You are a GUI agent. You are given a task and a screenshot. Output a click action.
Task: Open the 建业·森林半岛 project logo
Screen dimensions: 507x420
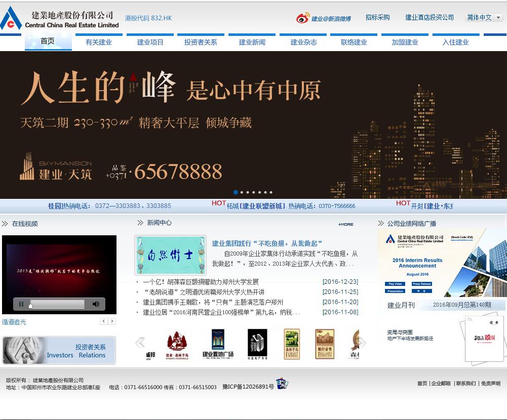point(177,345)
